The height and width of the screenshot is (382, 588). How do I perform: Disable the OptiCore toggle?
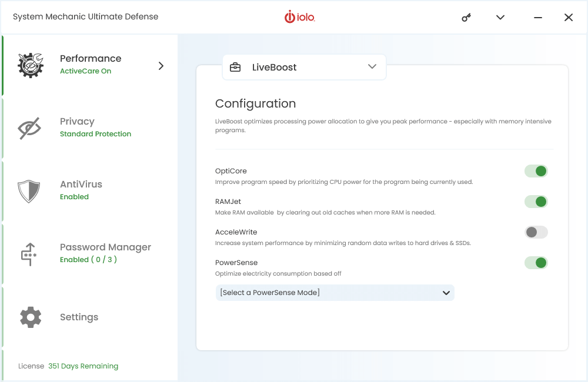click(536, 170)
